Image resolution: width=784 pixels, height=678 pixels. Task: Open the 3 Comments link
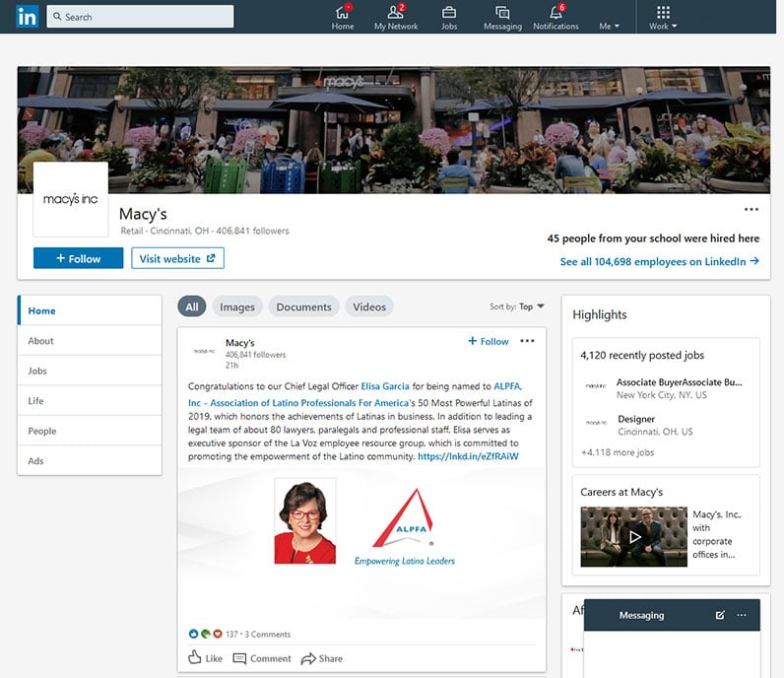(x=268, y=634)
